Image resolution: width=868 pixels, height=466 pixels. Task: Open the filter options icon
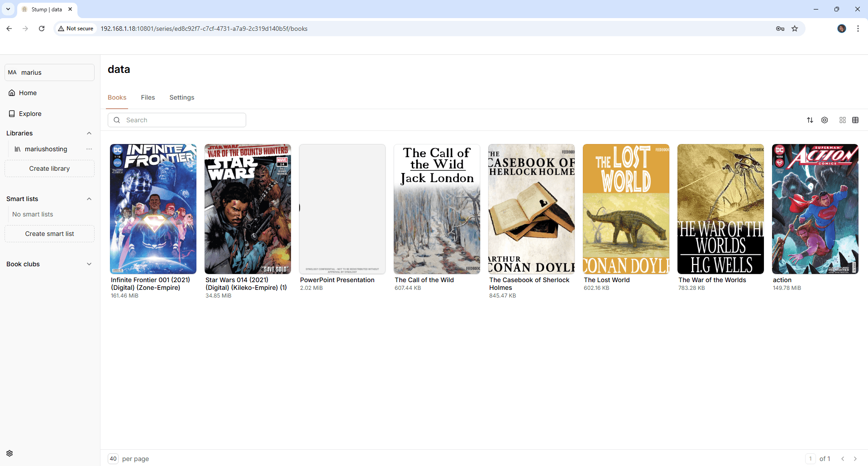(x=825, y=120)
